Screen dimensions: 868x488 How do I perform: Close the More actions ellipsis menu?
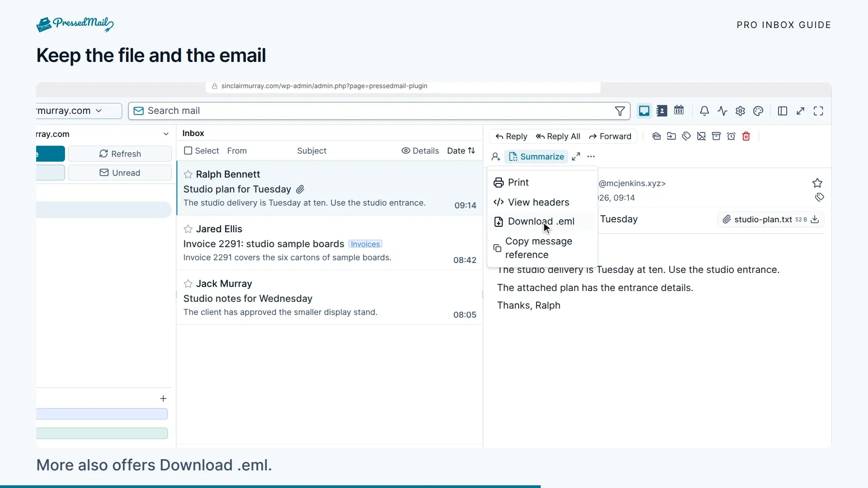point(591,157)
